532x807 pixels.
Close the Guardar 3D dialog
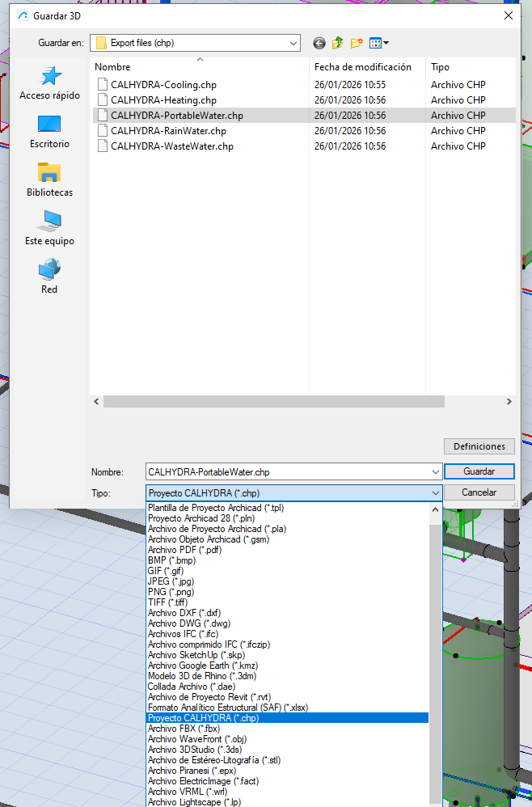(x=509, y=16)
